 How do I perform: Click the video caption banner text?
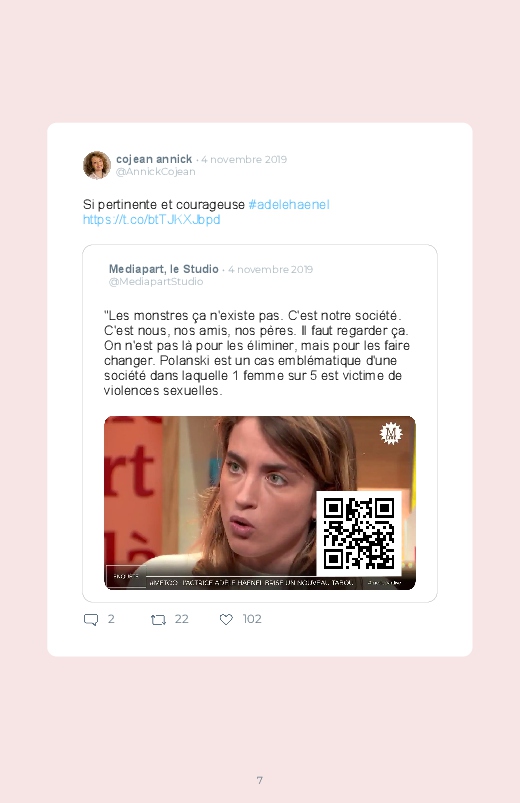click(x=251, y=582)
